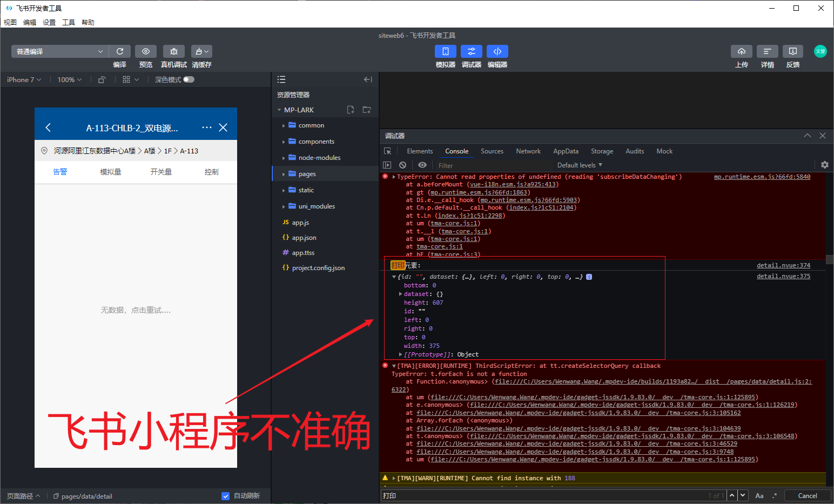Open the app.json file
Image resolution: width=834 pixels, height=504 pixels.
tap(304, 238)
